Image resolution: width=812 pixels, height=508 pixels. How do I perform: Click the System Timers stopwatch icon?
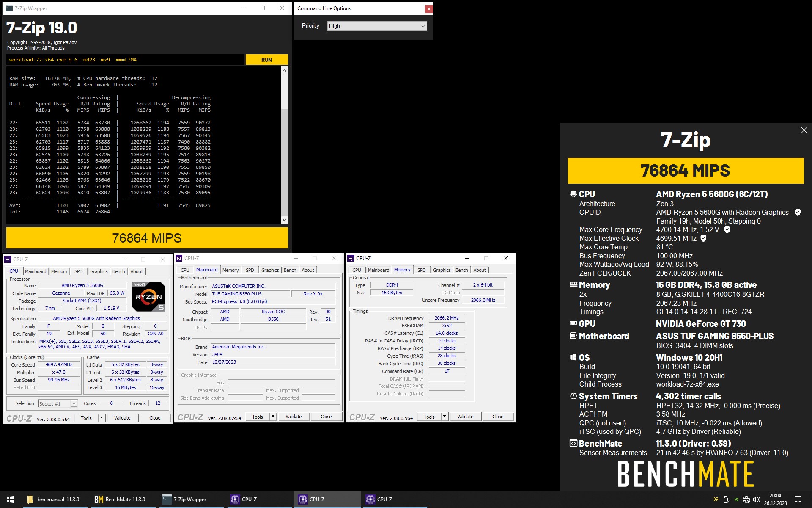(x=573, y=396)
